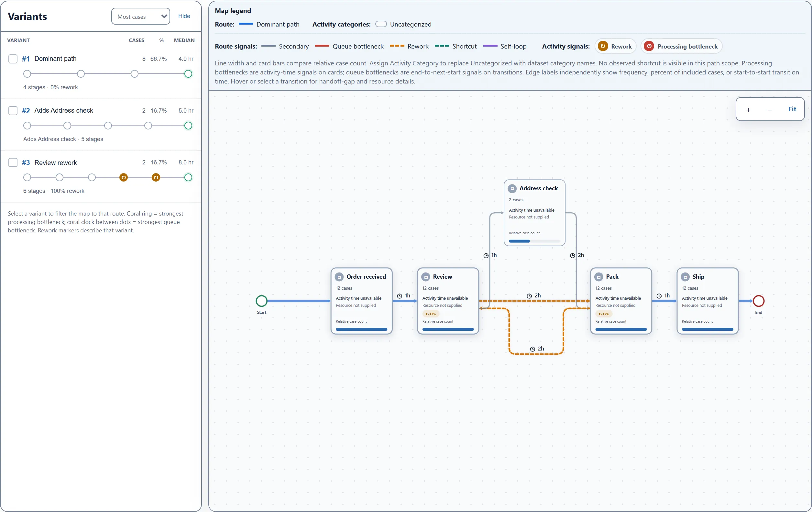Click the green end dot of Dominant path variant
The width and height of the screenshot is (812, 512).
point(188,74)
